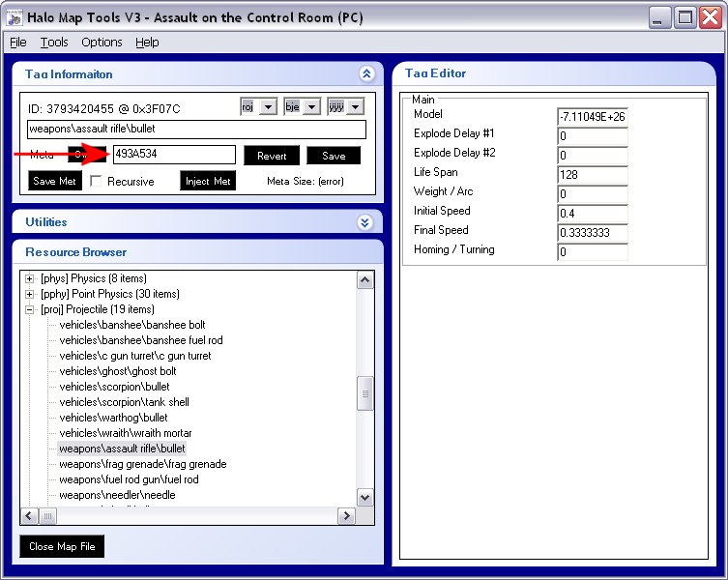Select weapons\fuel rod gun\fuel rod
728x580 pixels.
[x=129, y=479]
